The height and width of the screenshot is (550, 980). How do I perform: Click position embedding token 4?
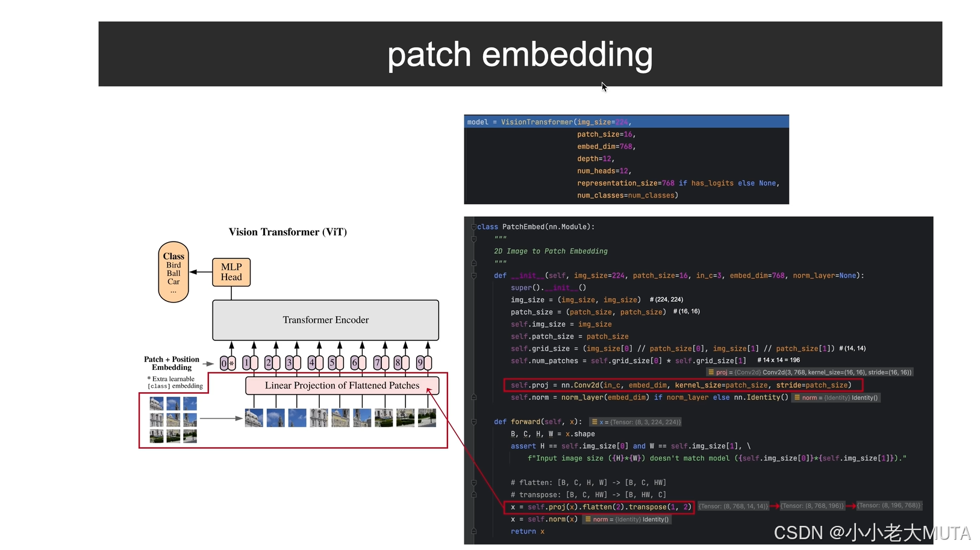click(316, 363)
